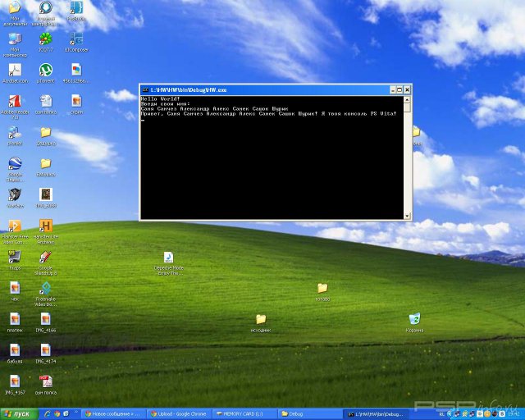Click the console scrollbar down arrow
This screenshot has width=525, height=420.
(x=407, y=215)
